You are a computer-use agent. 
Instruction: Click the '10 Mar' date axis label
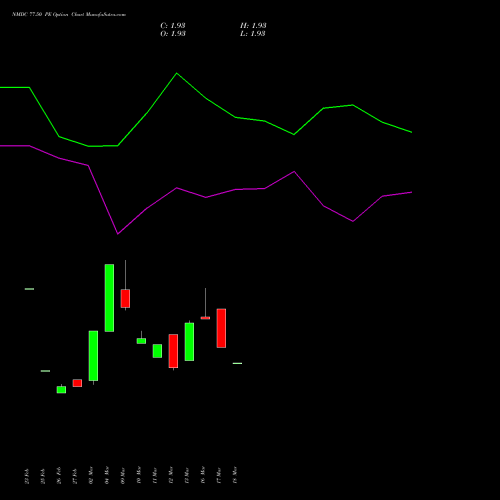point(139,475)
